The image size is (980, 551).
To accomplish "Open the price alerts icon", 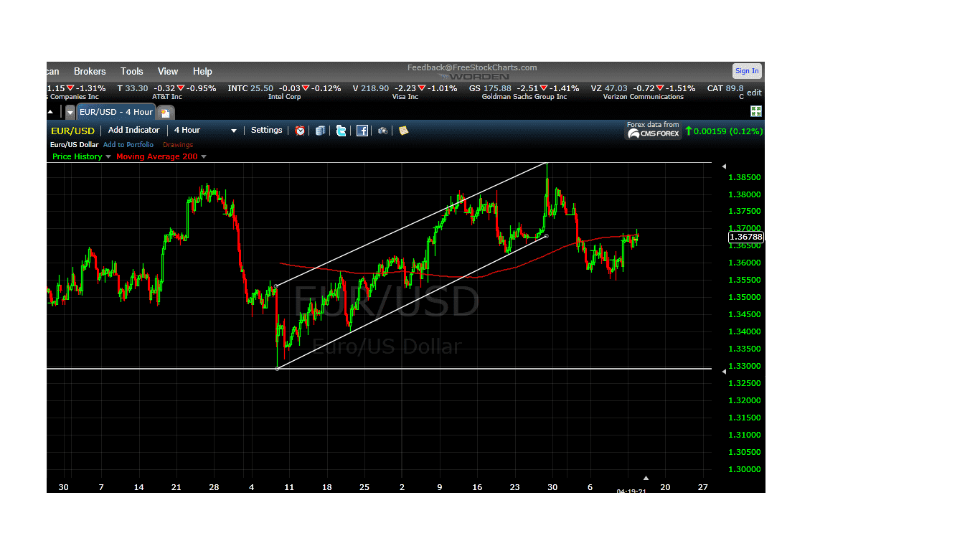I will point(299,131).
